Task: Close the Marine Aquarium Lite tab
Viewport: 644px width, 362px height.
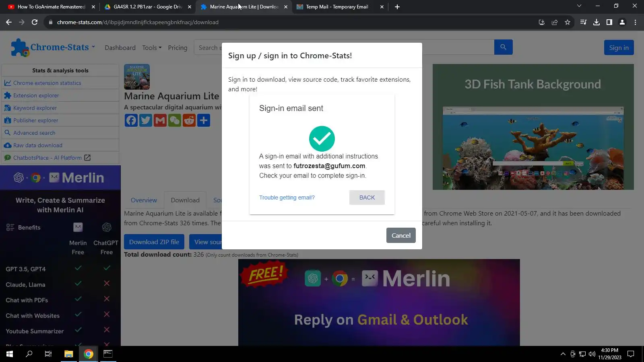Action: point(286,7)
